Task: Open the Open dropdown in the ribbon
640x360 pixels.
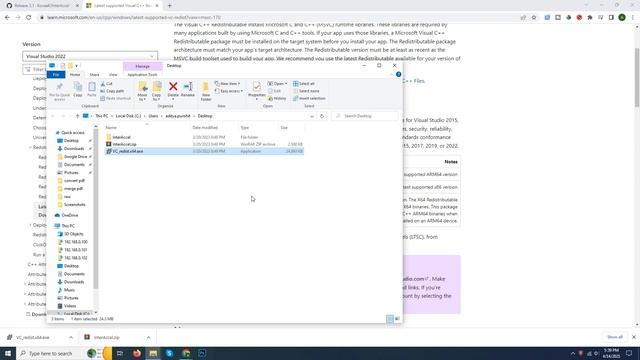Action: (x=278, y=84)
